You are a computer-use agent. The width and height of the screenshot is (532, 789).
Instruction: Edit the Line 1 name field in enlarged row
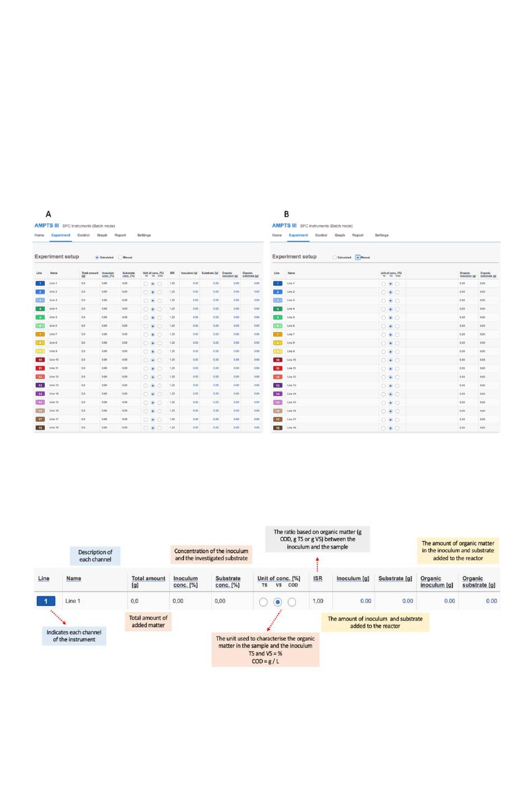(73, 601)
